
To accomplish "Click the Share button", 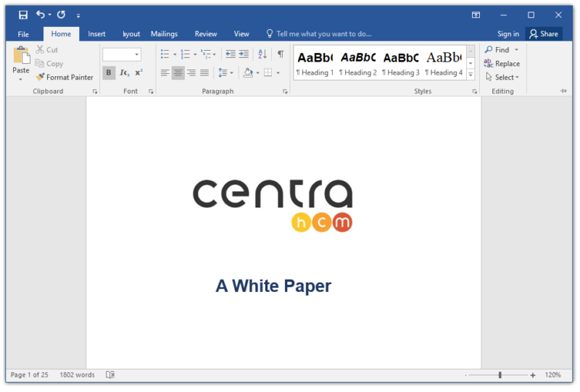I will (x=544, y=33).
